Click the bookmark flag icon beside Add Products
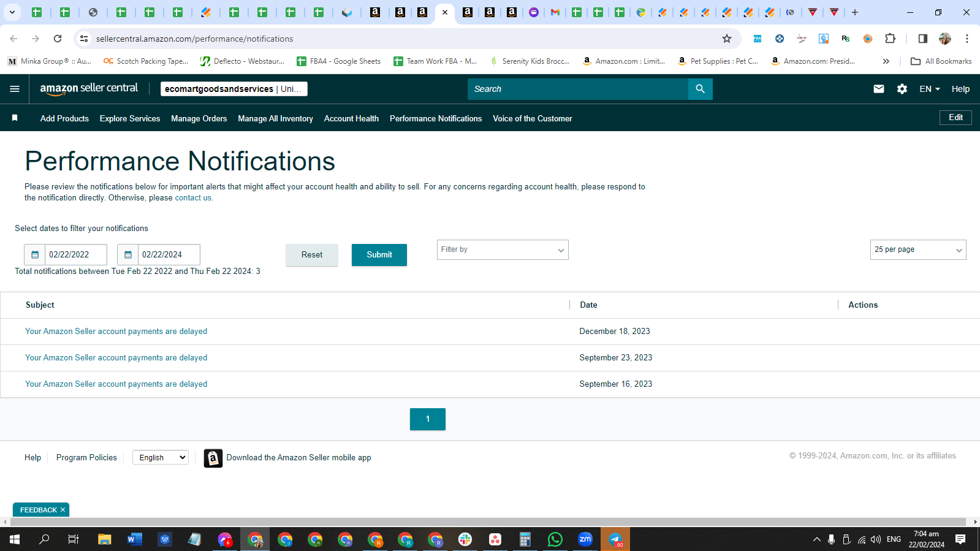Screen dimensions: 980x551 [15, 118]
